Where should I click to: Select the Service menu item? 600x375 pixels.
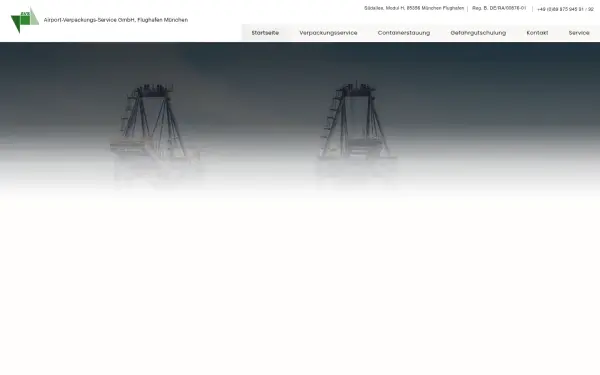579,33
